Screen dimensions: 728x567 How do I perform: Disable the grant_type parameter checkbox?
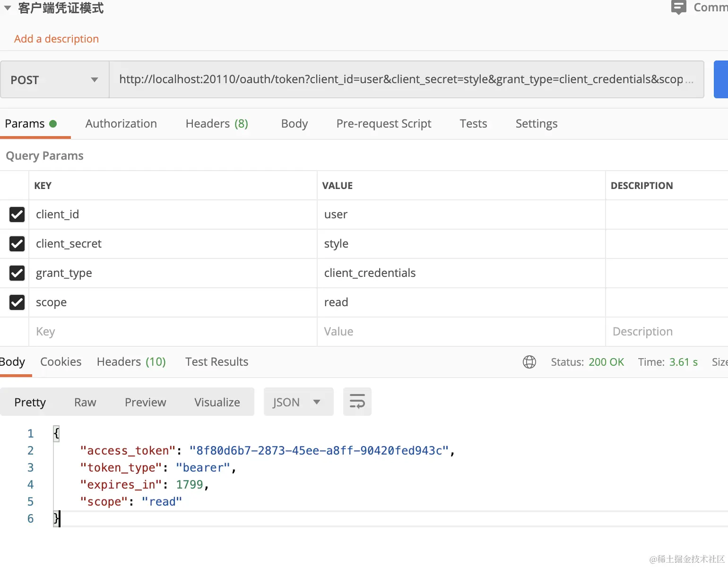click(x=17, y=273)
